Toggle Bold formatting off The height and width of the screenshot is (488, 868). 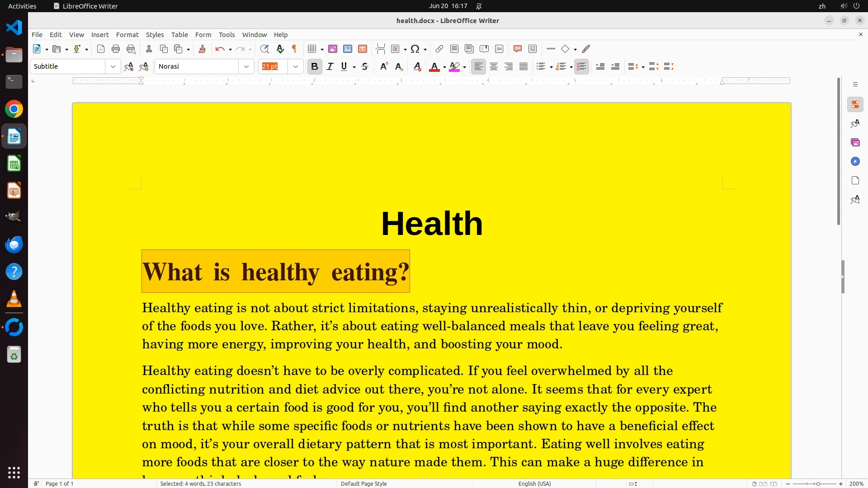coord(315,66)
